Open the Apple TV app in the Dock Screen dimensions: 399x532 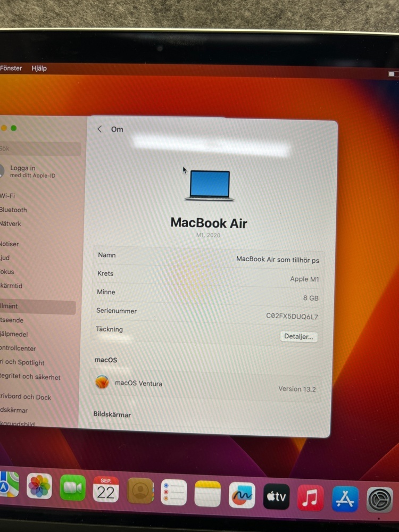pyautogui.click(x=277, y=496)
